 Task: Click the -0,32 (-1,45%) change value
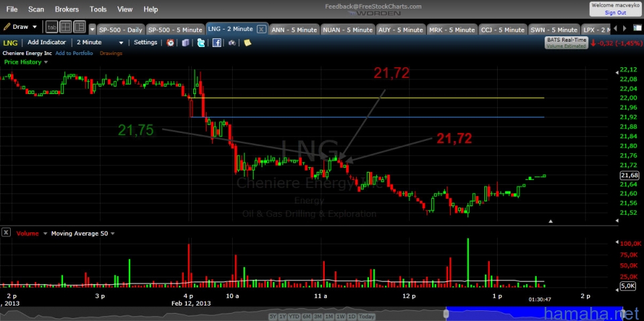pyautogui.click(x=619, y=43)
